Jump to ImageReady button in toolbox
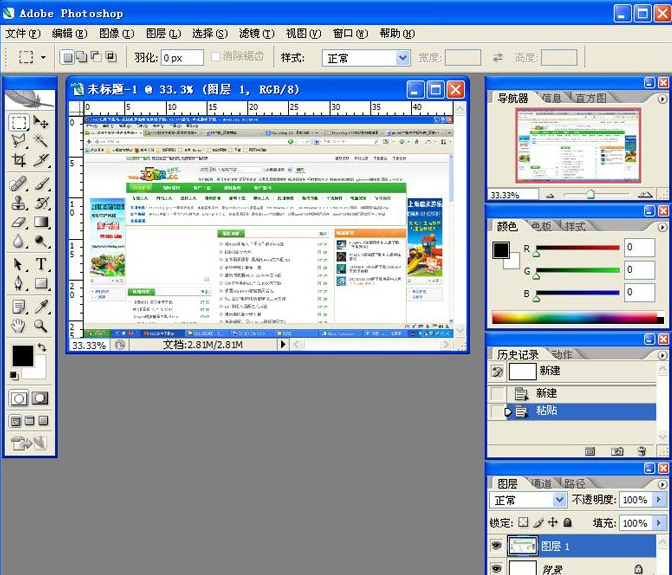The image size is (672, 575). coord(30,443)
